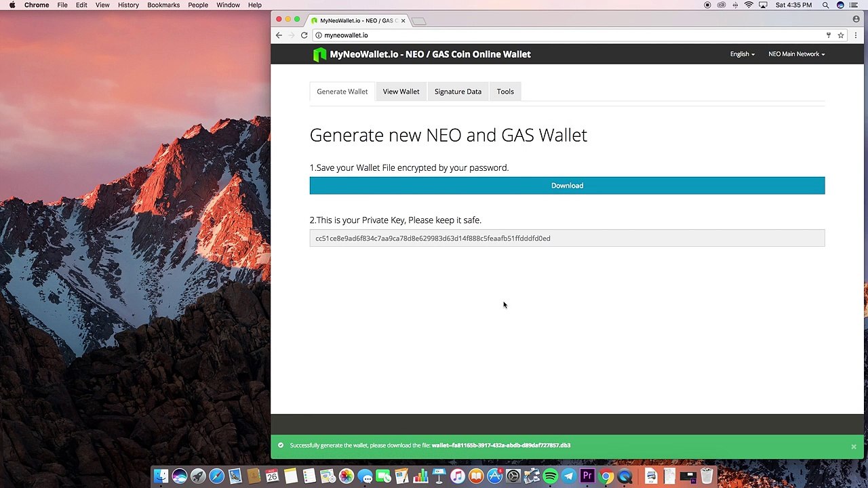Click the "Generate new NEO and GAS Wallet" heading
This screenshot has height=488, width=868.
(x=448, y=136)
